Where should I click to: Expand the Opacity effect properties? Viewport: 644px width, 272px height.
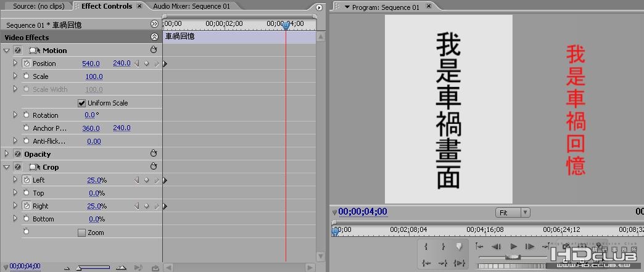[6, 154]
